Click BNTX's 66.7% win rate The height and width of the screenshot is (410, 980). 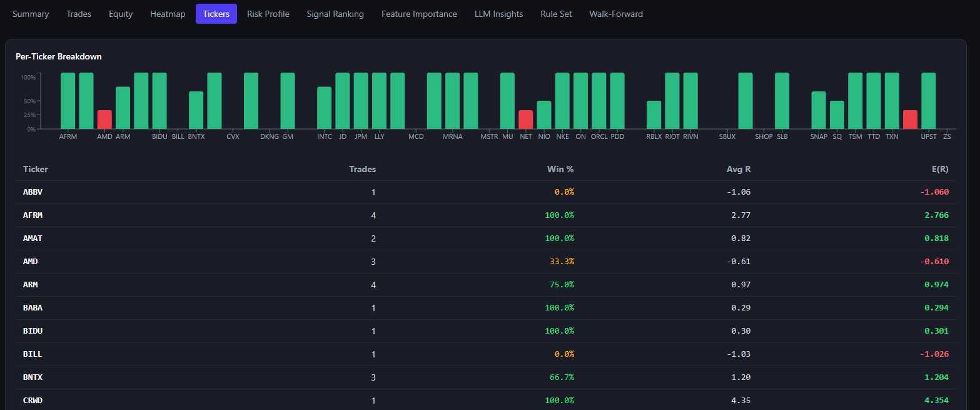[562, 377]
